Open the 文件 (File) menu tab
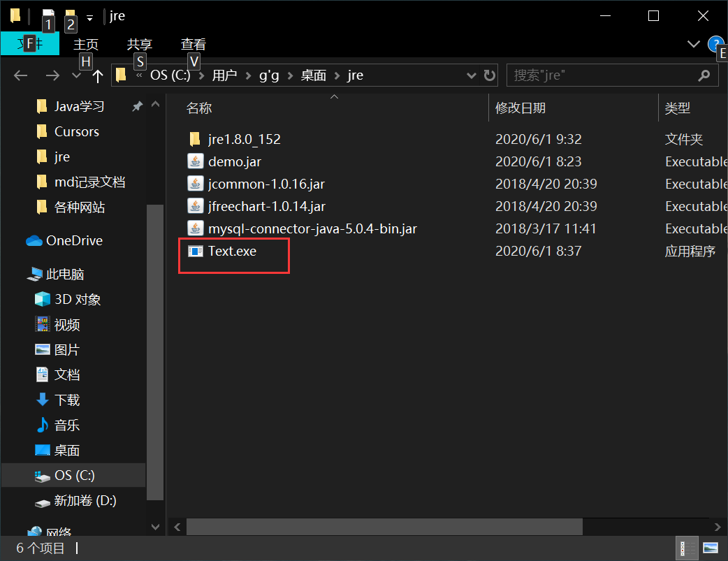 click(x=30, y=44)
